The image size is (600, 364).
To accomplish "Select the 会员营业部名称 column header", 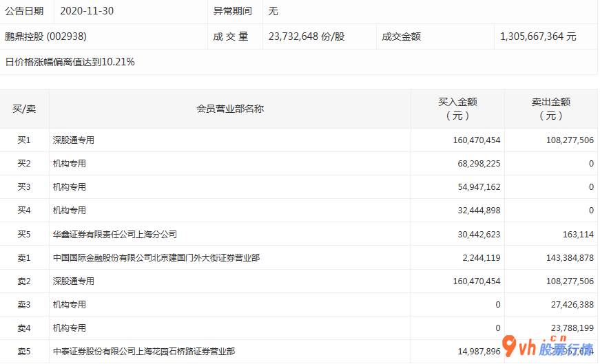I will tap(230, 109).
